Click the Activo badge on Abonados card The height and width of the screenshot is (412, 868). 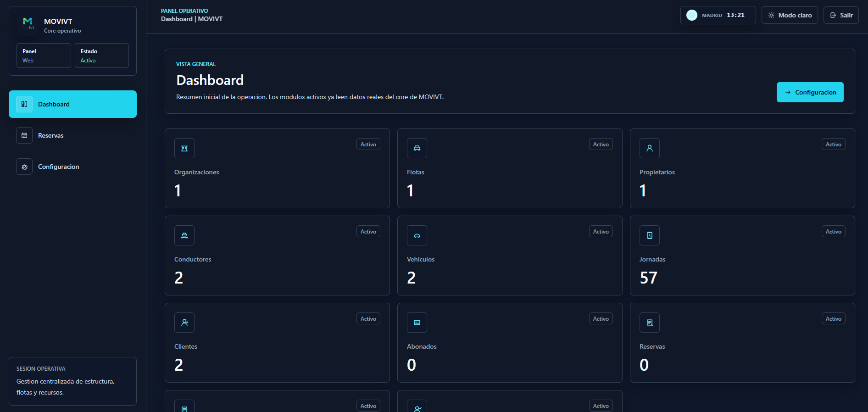pyautogui.click(x=601, y=319)
